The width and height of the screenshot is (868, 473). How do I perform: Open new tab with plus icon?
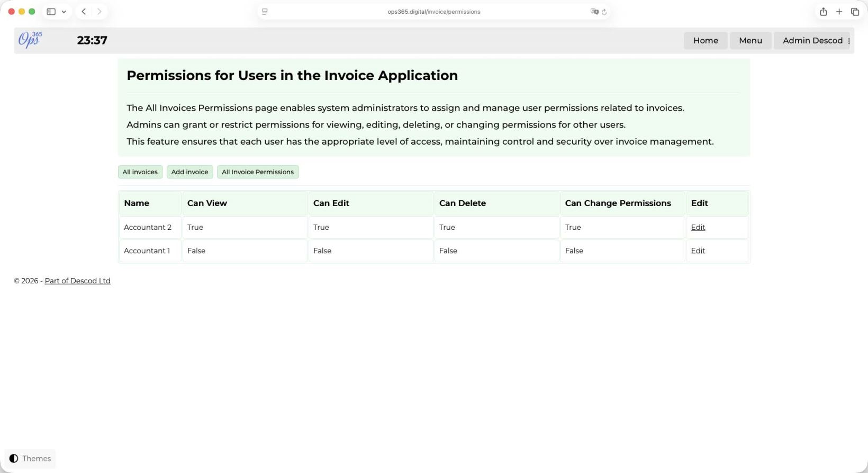point(839,12)
